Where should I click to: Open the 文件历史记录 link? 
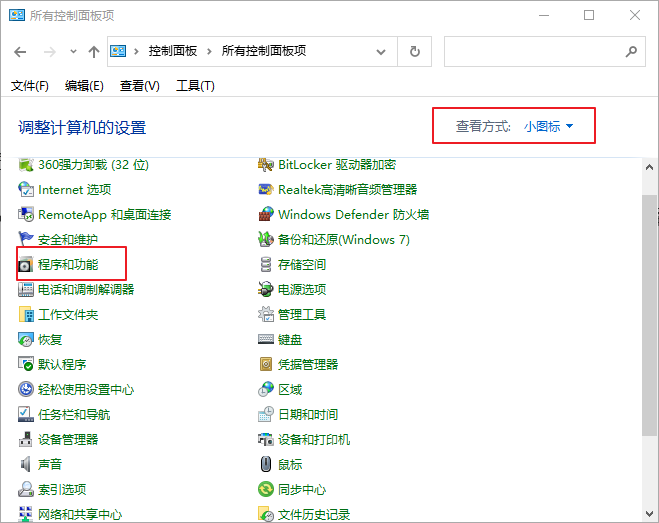[314, 515]
